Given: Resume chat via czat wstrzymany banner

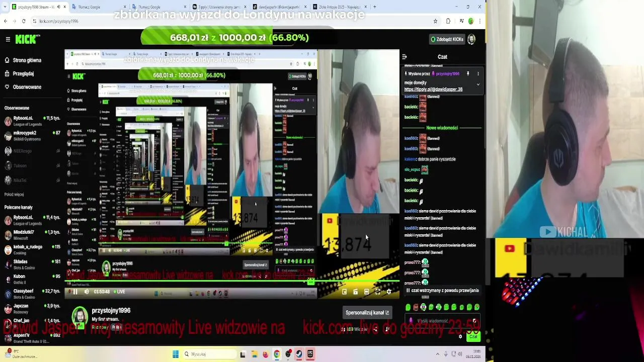Looking at the screenshot, I should coord(443,291).
